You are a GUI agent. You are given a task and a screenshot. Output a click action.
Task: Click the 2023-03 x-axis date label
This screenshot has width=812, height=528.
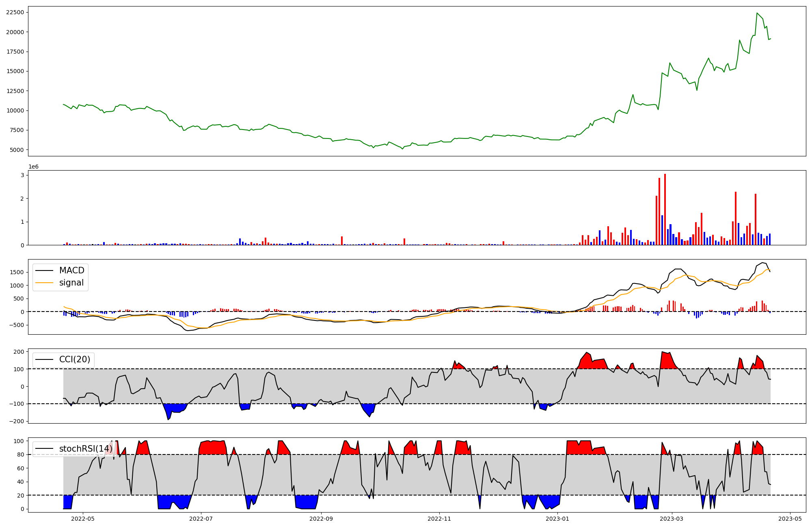pyautogui.click(x=672, y=519)
